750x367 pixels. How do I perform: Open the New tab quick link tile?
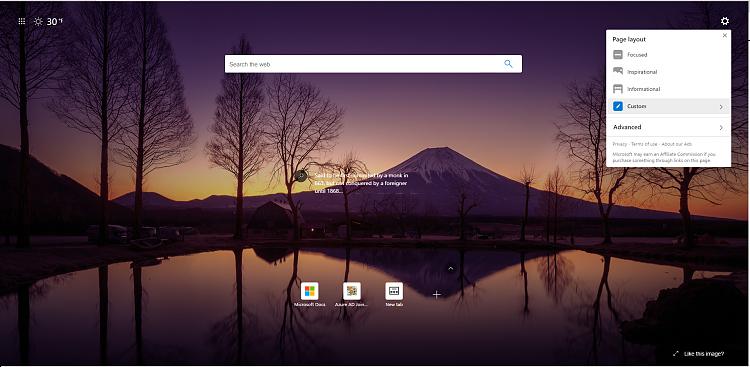point(394,294)
